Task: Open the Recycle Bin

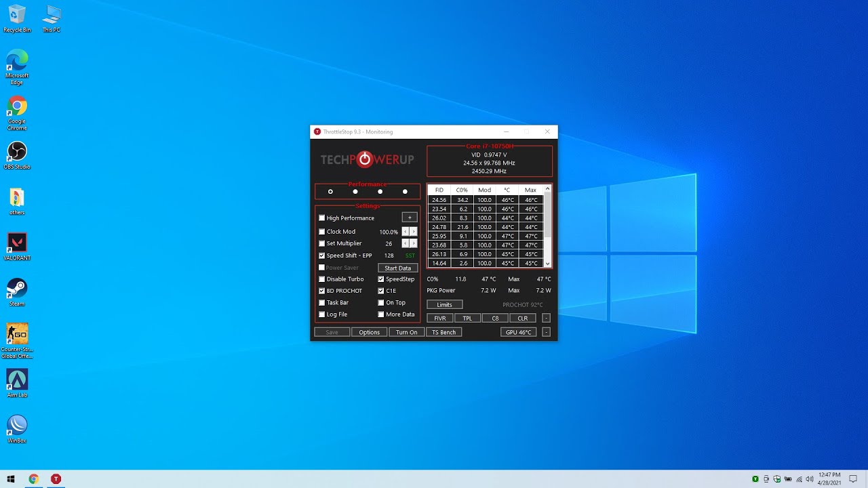Action: 17,16
